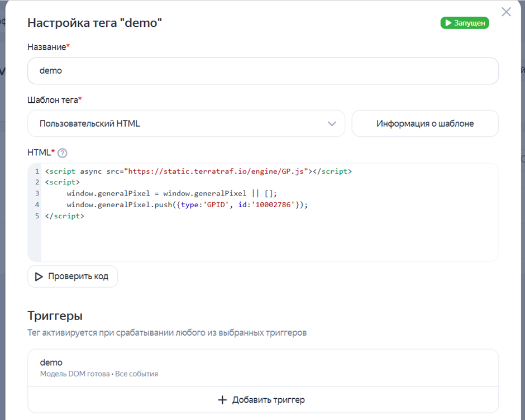Click line number 1 in the editor gutter

point(37,171)
